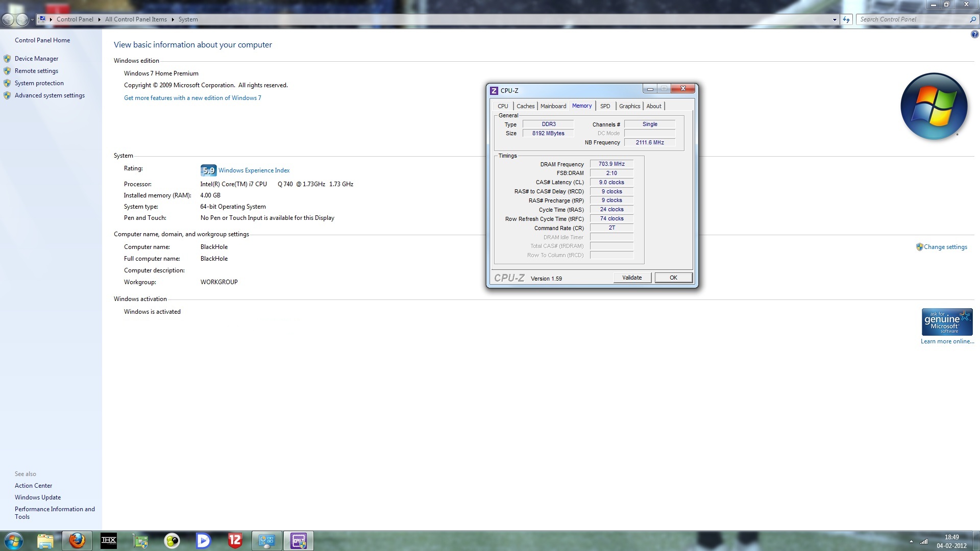Go to Control Panel Home

[x=42, y=40]
